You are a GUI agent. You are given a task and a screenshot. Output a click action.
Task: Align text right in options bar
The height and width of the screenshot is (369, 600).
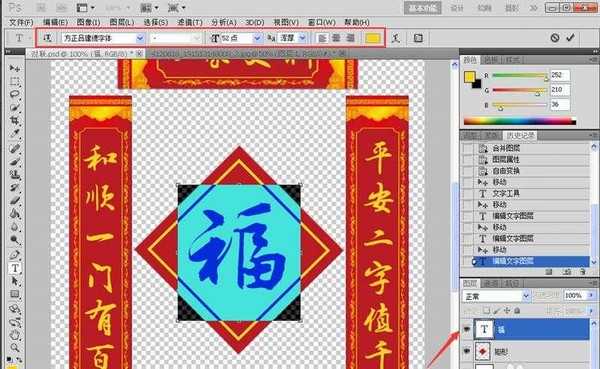(350, 38)
